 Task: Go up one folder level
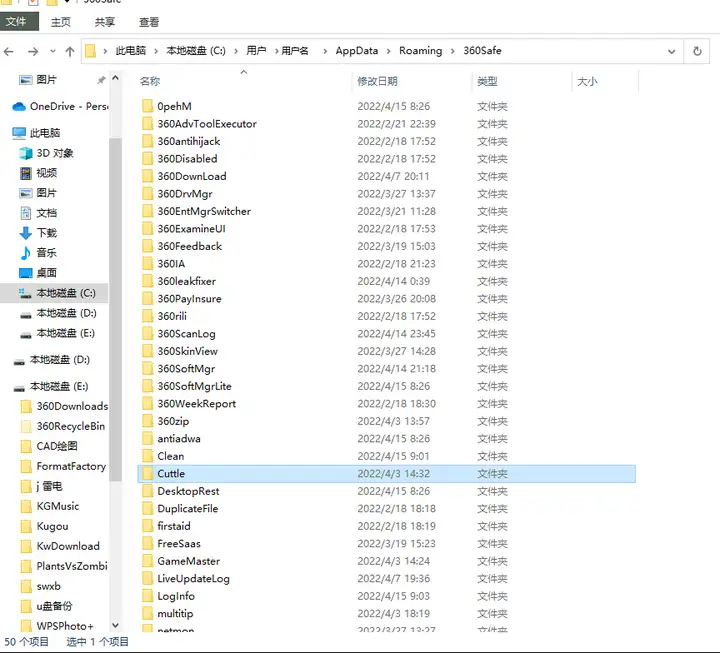(70, 51)
